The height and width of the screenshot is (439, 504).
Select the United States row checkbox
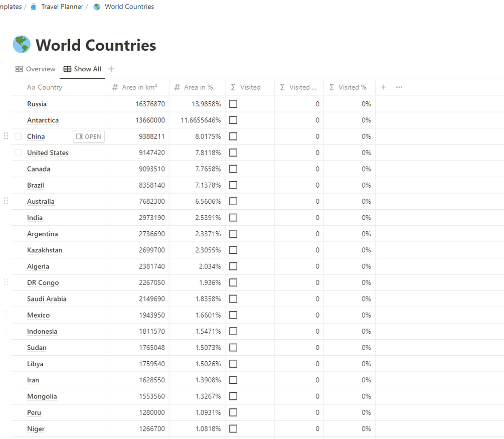[18, 153]
